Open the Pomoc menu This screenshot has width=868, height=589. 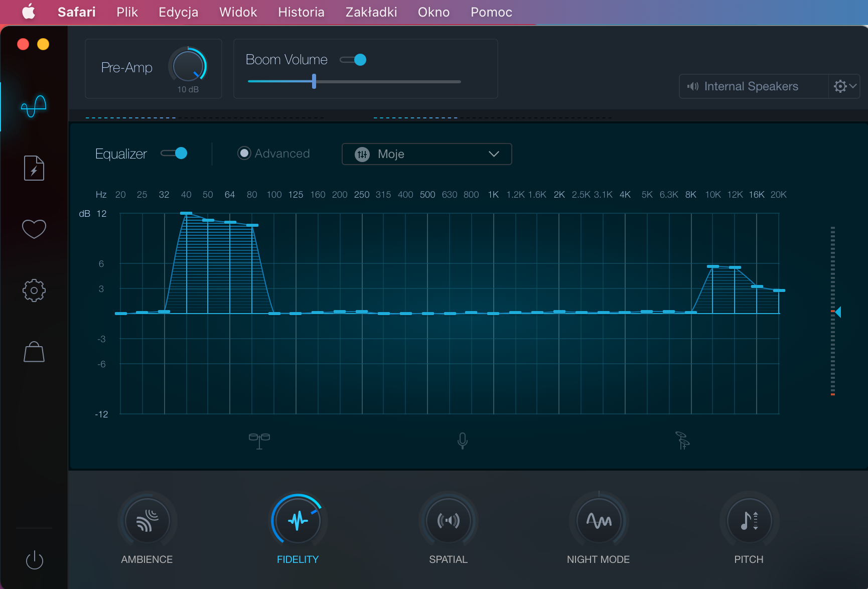[x=492, y=12]
